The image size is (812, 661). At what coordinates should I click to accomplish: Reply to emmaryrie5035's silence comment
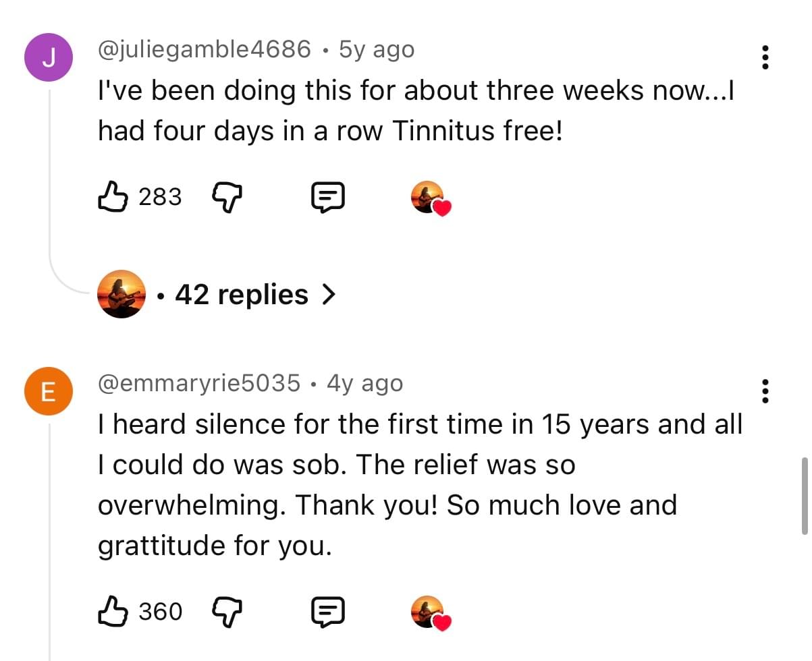328,612
